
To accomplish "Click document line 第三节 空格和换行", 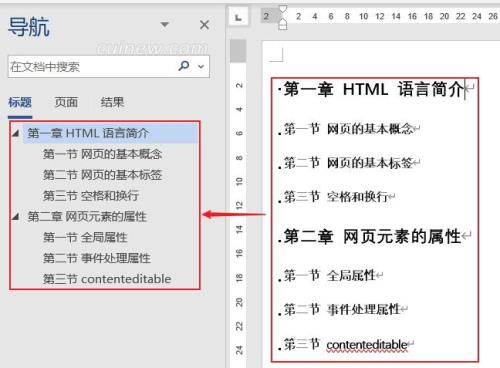I will [x=336, y=197].
